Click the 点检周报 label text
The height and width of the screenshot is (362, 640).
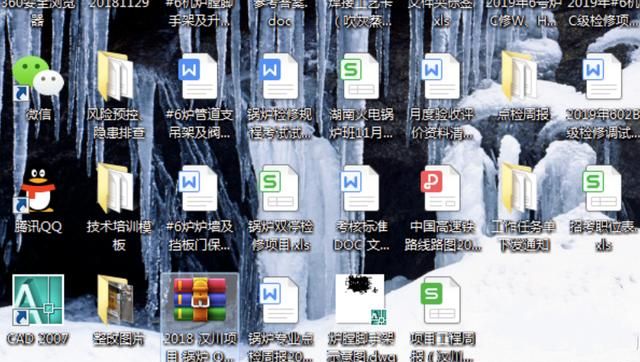tap(524, 114)
